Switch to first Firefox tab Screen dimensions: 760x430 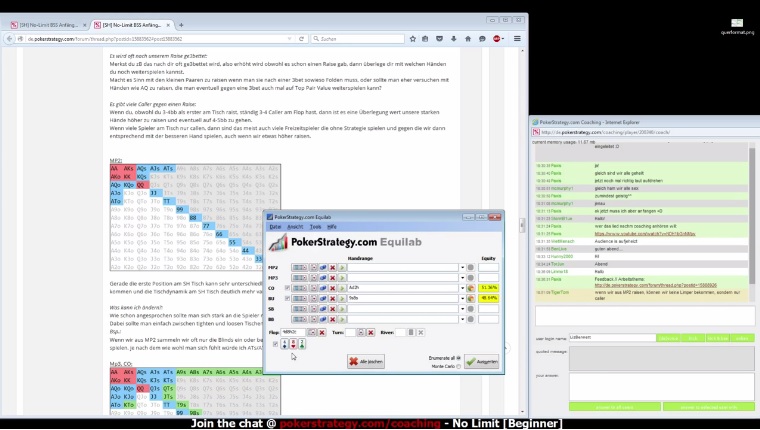[x=48, y=25]
